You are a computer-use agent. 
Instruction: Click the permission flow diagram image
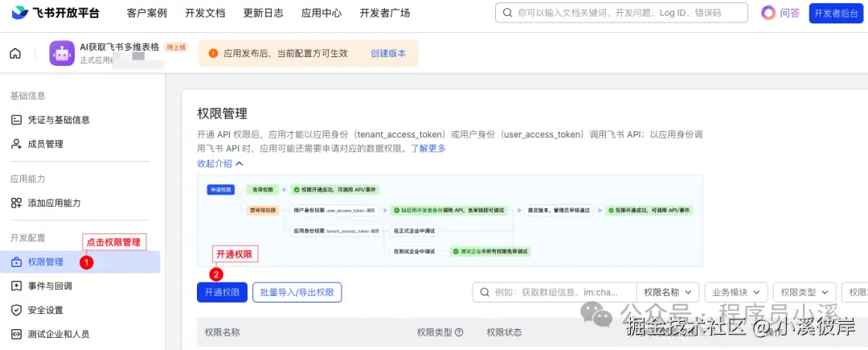[450, 220]
